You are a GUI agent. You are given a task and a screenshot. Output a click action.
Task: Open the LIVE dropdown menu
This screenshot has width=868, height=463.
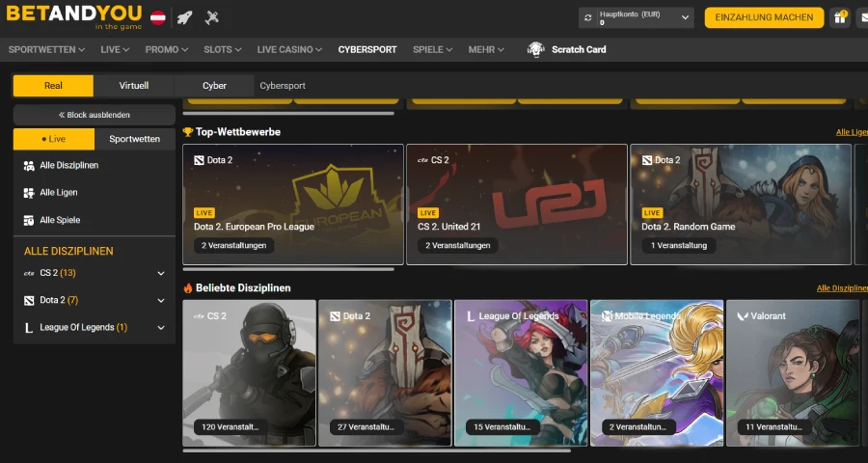coord(115,50)
